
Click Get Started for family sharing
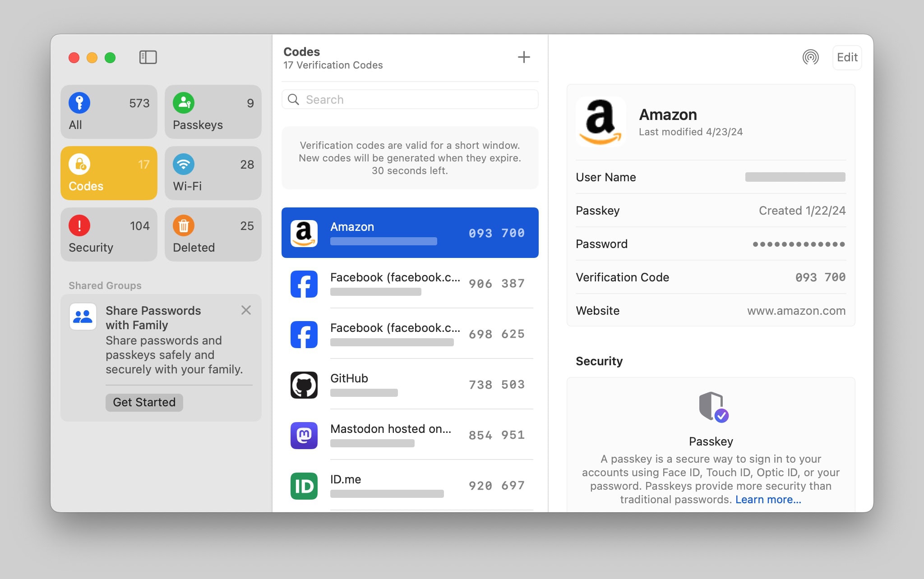coord(144,402)
